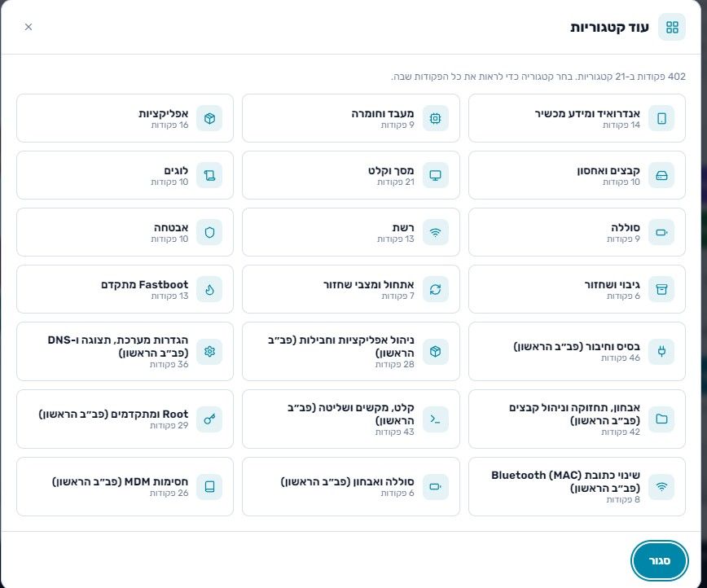
Task: Select the wifi icon next to רשת
Action: point(435,232)
